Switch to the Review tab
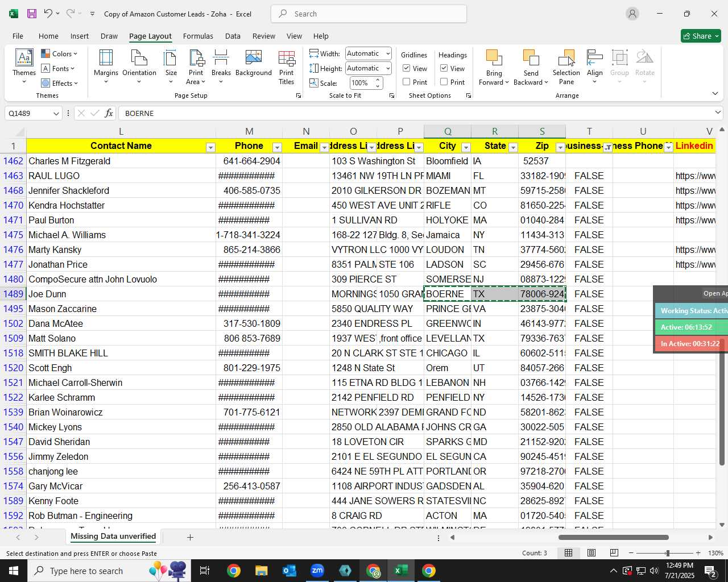The width and height of the screenshot is (728, 582). (x=264, y=36)
